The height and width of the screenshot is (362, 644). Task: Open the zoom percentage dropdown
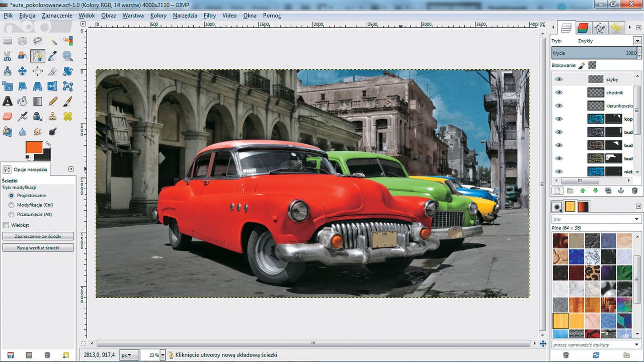point(163,355)
